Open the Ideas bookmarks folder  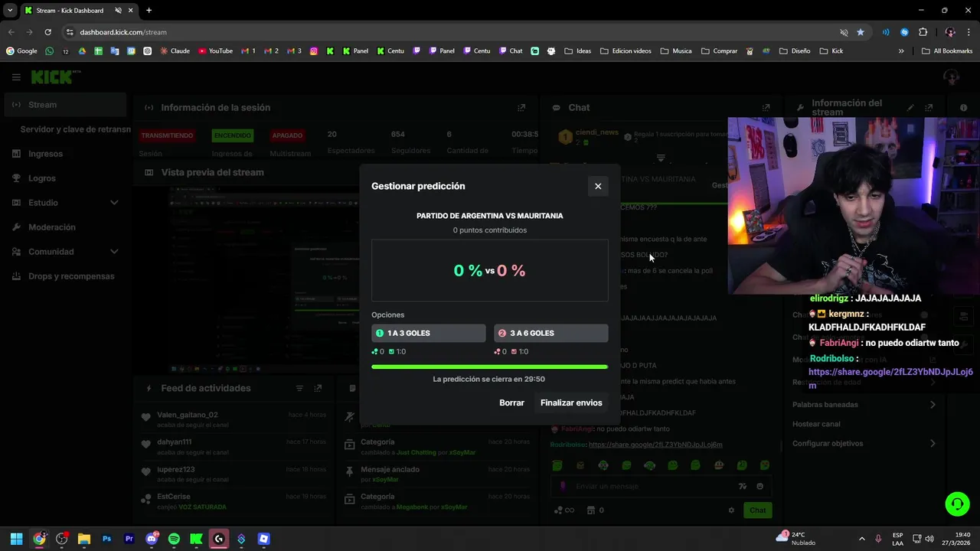pos(577,51)
